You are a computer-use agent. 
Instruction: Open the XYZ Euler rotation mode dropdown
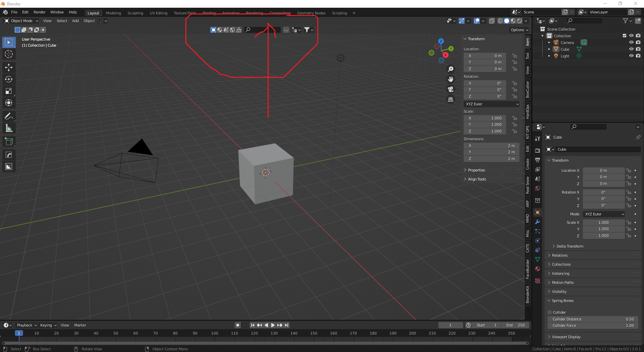pos(491,104)
